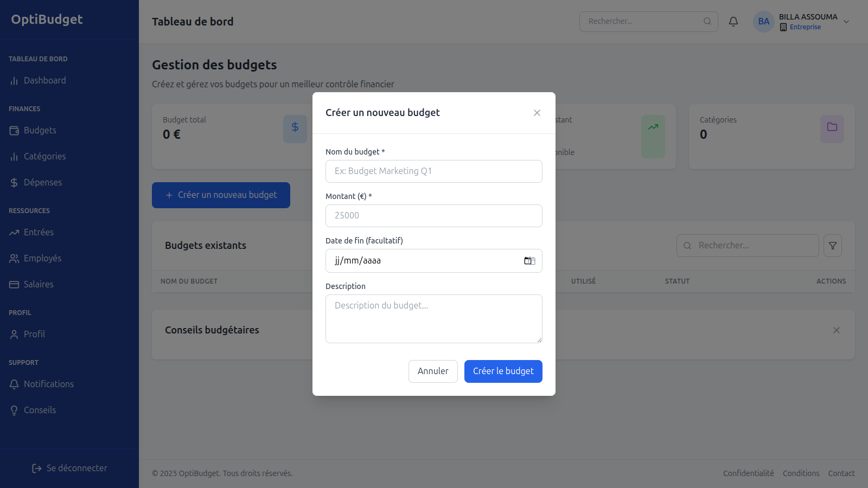Open the Dépenses sidebar menu item
Viewport: 868px width, 488px height.
click(x=42, y=182)
